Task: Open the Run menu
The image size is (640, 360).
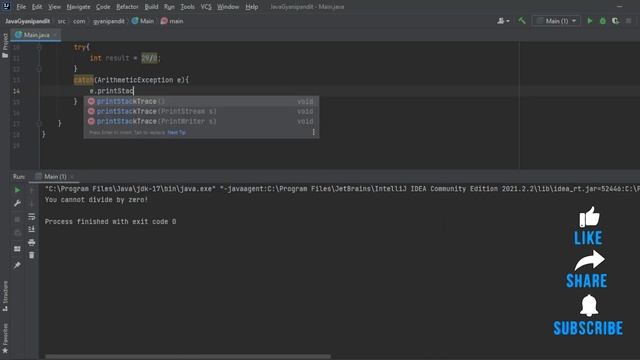Action: (169, 7)
